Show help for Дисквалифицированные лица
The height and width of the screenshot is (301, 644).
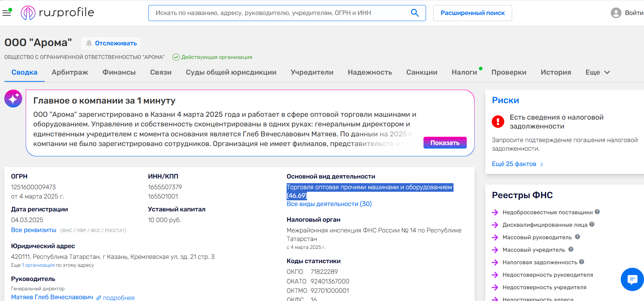pyautogui.click(x=592, y=224)
